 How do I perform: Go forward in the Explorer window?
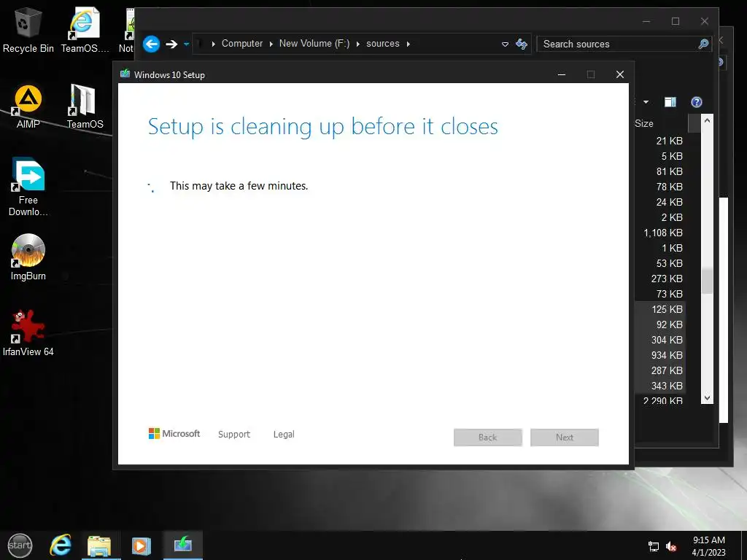171,44
